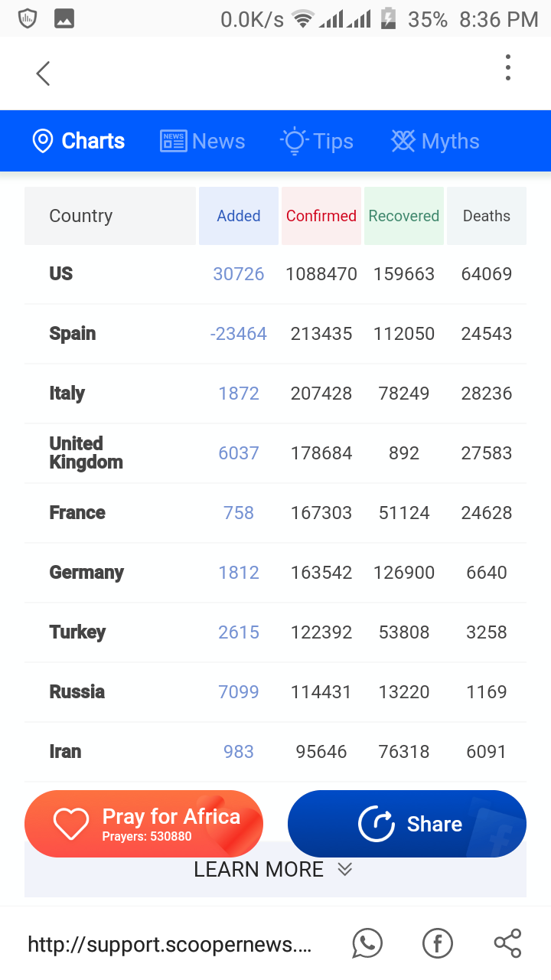Sort by the Added column header
Image resolution: width=551 pixels, height=980 pixels.
239,216
